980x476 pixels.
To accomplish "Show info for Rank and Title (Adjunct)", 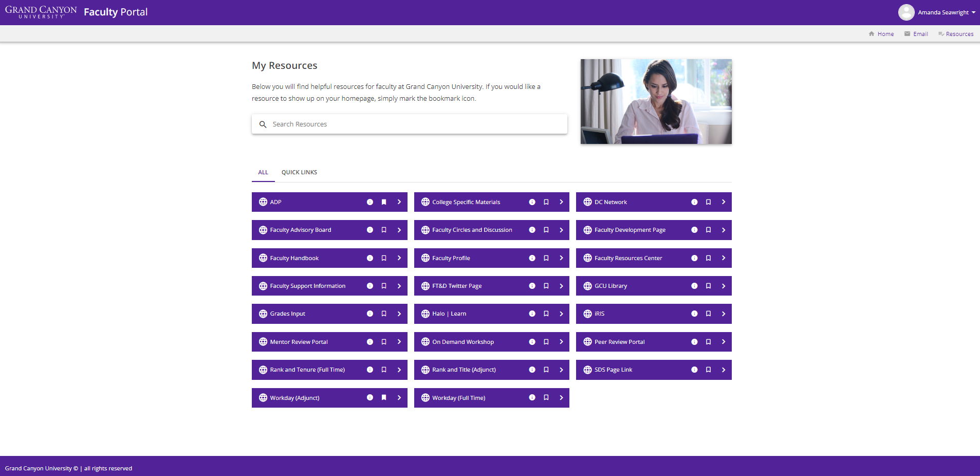I will click(532, 370).
